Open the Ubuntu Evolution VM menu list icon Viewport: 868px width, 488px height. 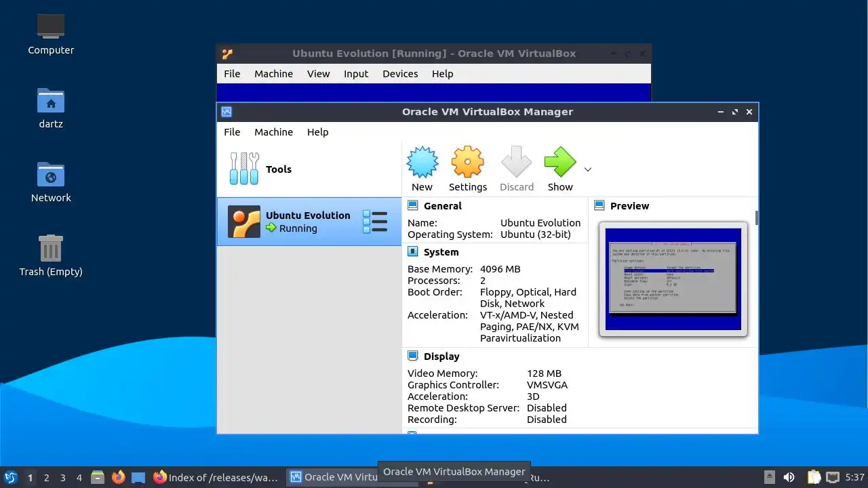pos(375,222)
